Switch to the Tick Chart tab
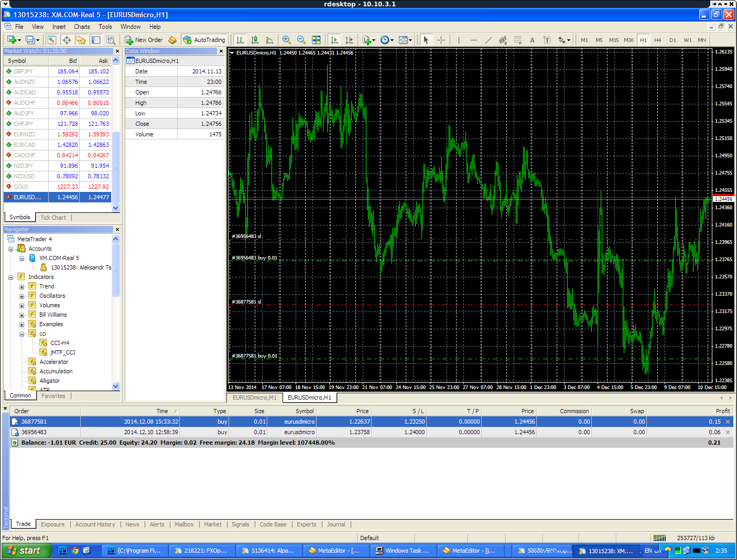737x560 pixels. [x=53, y=218]
